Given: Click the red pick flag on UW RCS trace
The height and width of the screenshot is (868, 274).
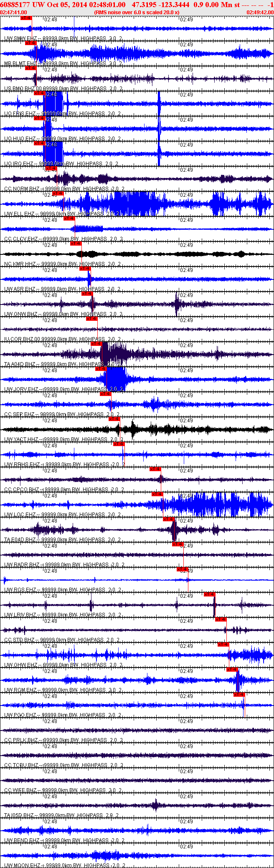Looking at the screenshot, I should coord(182,569).
